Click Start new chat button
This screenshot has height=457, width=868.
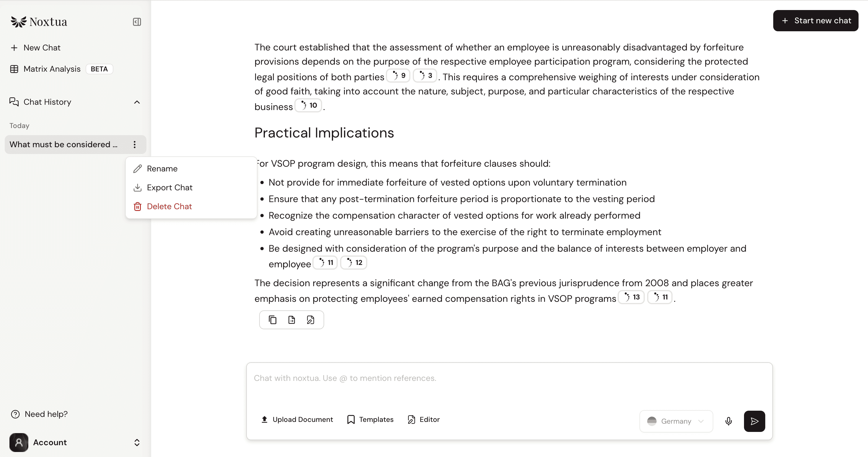point(815,21)
